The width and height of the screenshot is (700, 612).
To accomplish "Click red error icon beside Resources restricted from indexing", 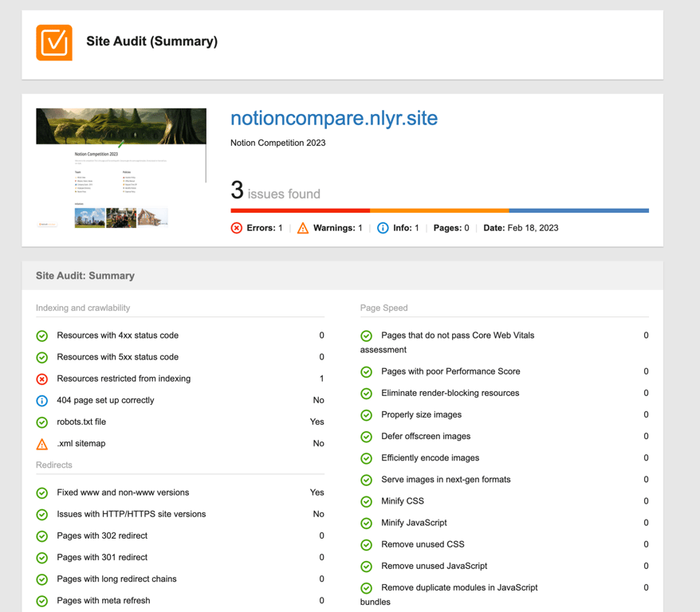I will (42, 379).
